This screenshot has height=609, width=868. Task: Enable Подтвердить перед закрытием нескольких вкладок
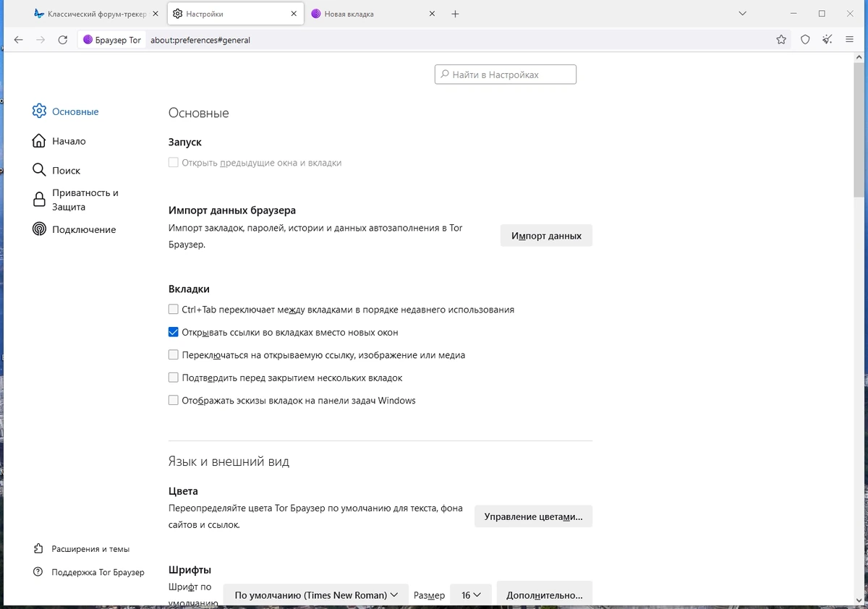coord(174,378)
